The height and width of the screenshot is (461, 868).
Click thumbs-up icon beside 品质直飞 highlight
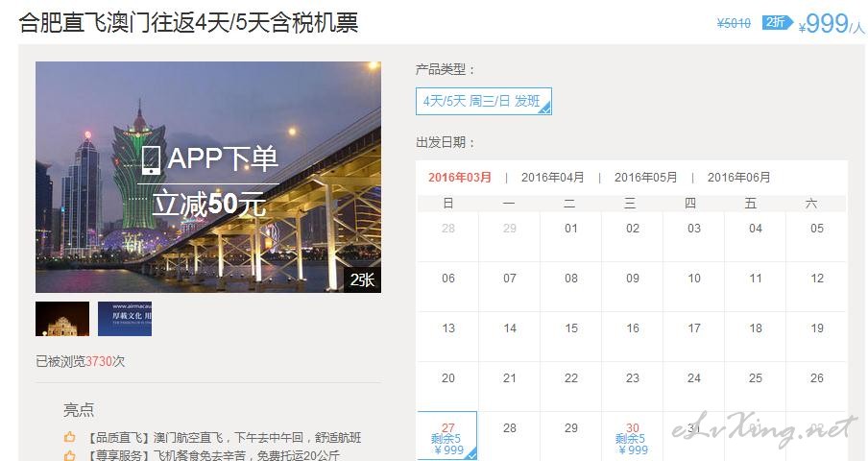click(x=70, y=437)
